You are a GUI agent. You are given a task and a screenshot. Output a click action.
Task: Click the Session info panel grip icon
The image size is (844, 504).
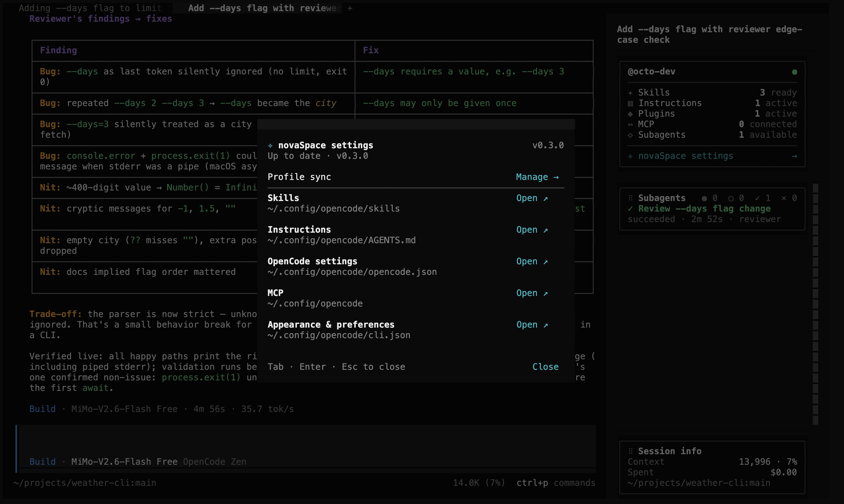[x=630, y=451]
